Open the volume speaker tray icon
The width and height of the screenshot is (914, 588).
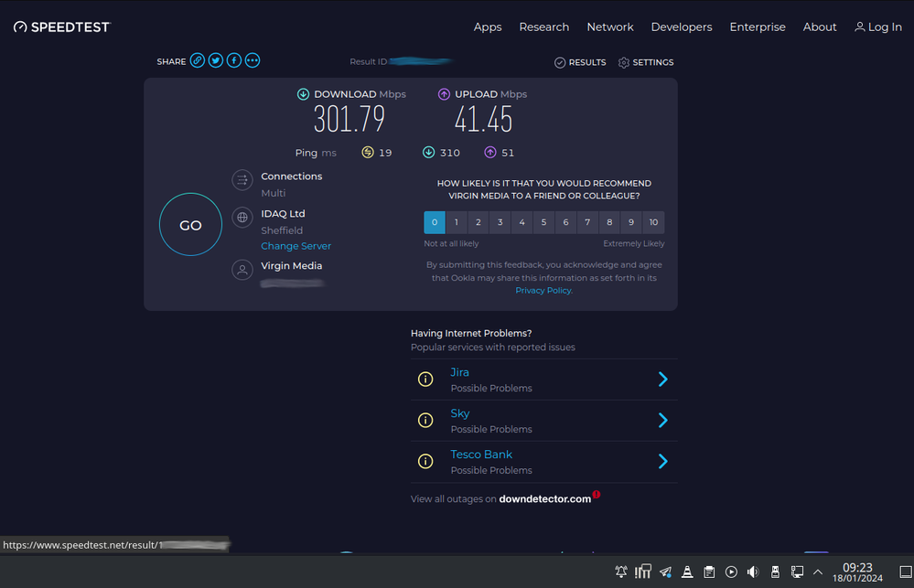click(753, 572)
